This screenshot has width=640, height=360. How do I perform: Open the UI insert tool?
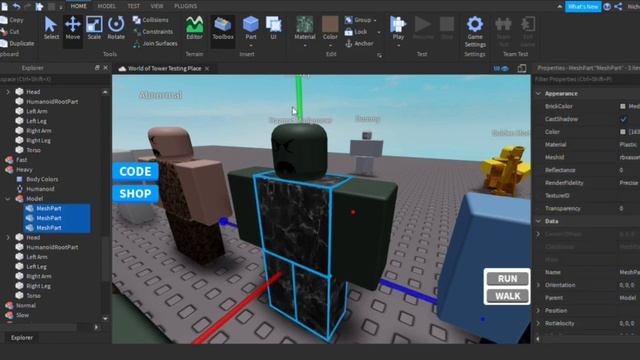click(x=273, y=28)
